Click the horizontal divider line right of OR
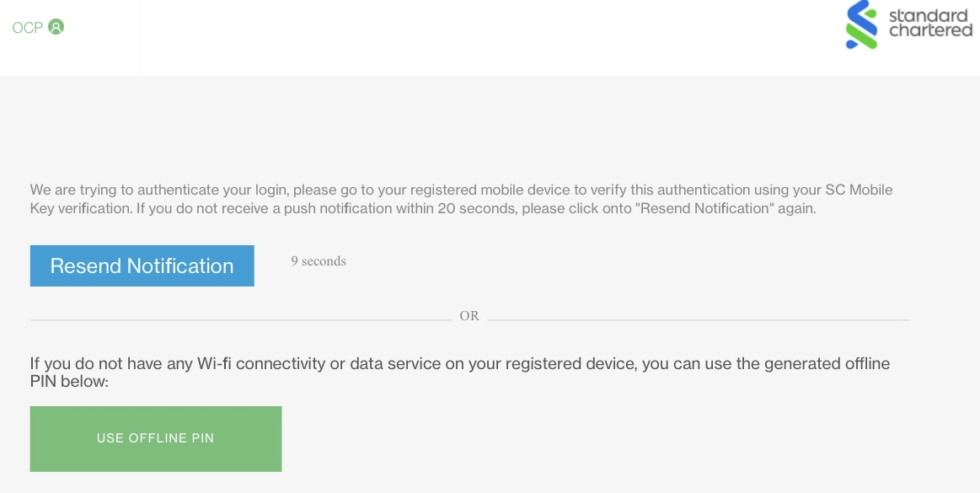980x493 pixels. [699, 319]
